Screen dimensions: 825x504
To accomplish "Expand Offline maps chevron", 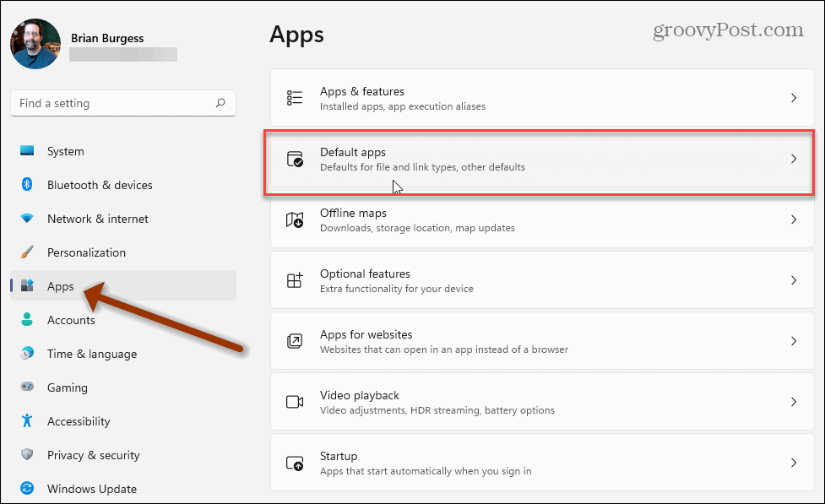I will [794, 219].
